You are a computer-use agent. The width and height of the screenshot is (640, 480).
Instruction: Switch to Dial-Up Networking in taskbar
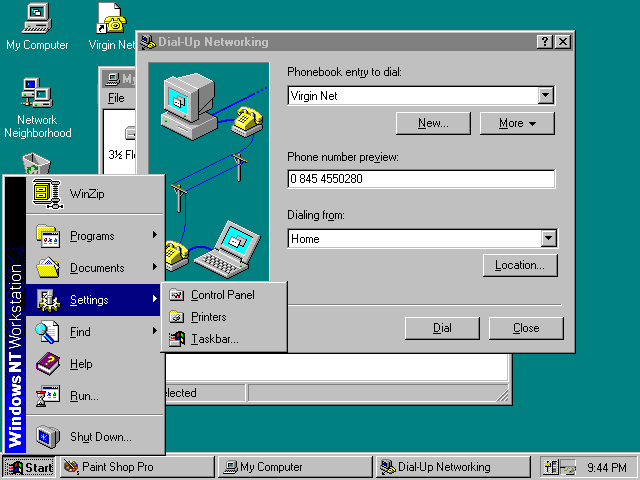pyautogui.click(x=453, y=467)
